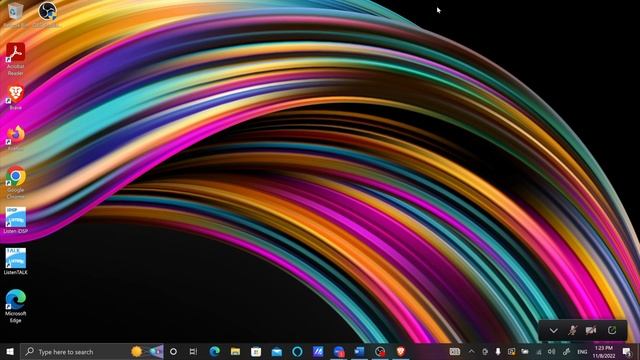Open the blue ring app in taskbar
640x360 pixels.
pyautogui.click(x=297, y=351)
